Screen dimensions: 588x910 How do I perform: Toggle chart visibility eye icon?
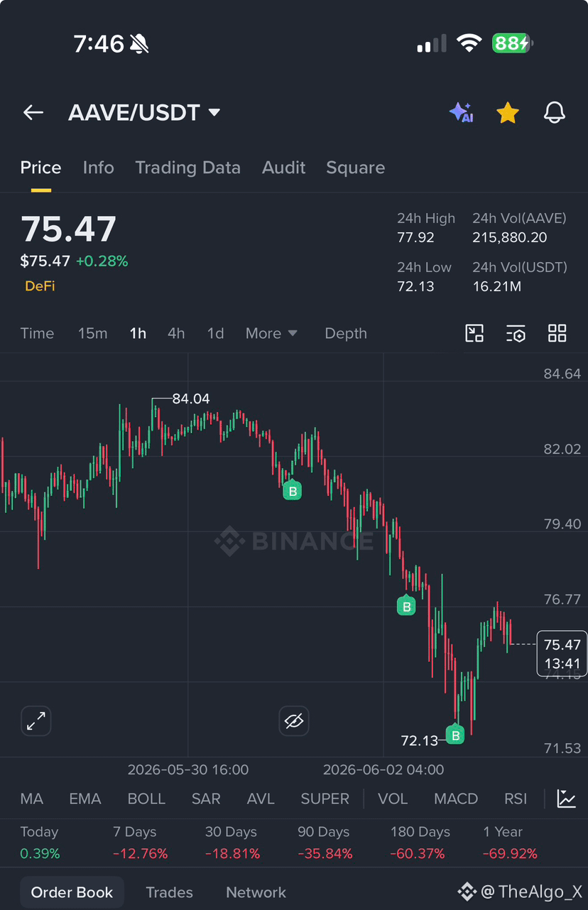pyautogui.click(x=293, y=721)
